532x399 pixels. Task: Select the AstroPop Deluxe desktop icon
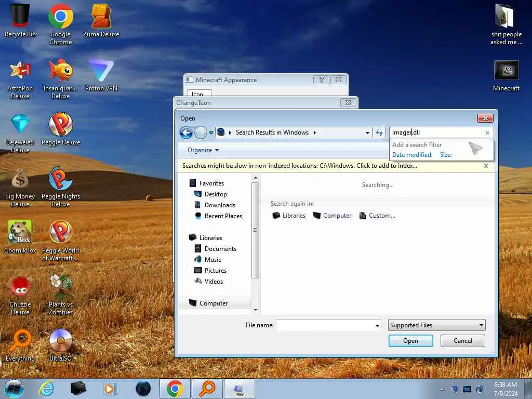tap(20, 79)
